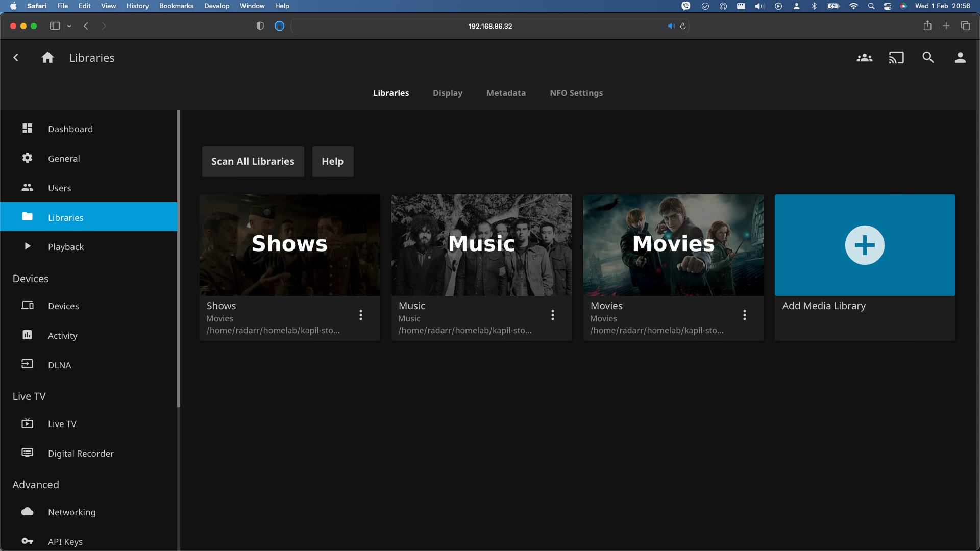Switch to the NFO Settings tab
This screenshot has height=551, width=980.
tap(576, 93)
